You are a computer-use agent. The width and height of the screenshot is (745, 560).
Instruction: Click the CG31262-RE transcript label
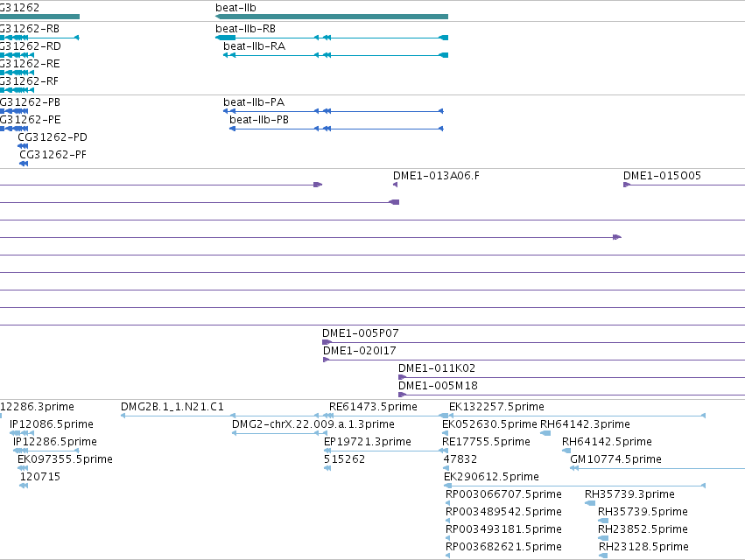click(30, 64)
